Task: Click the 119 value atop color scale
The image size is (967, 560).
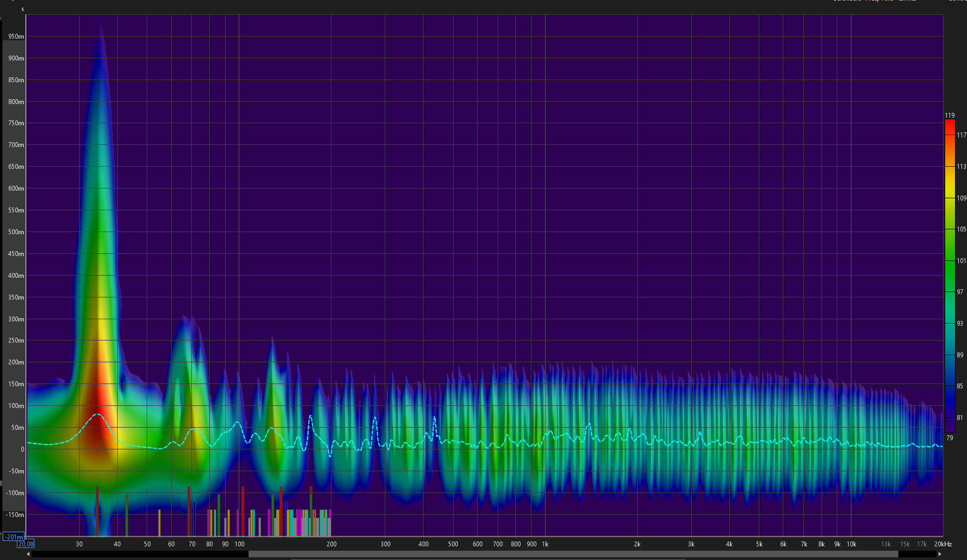Action: point(950,115)
